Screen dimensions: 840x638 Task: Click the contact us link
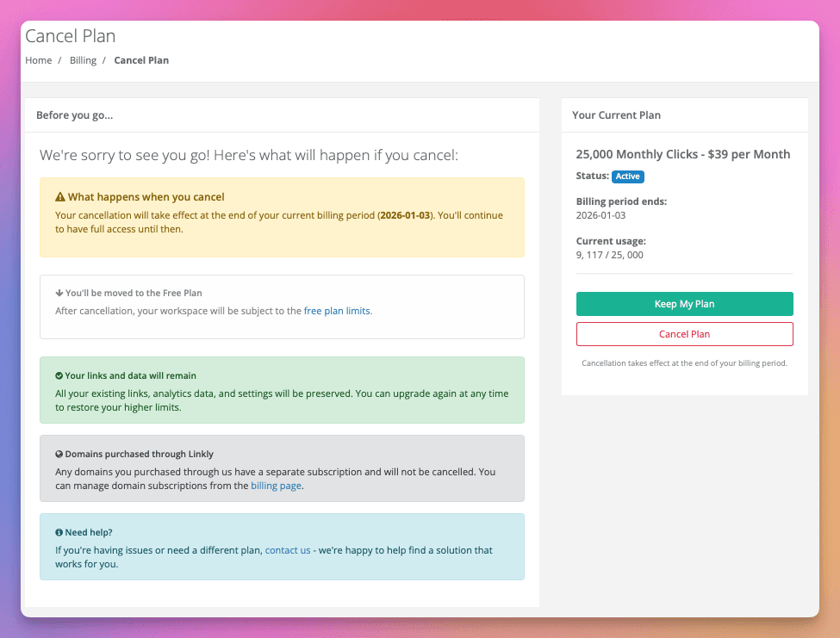(x=288, y=550)
